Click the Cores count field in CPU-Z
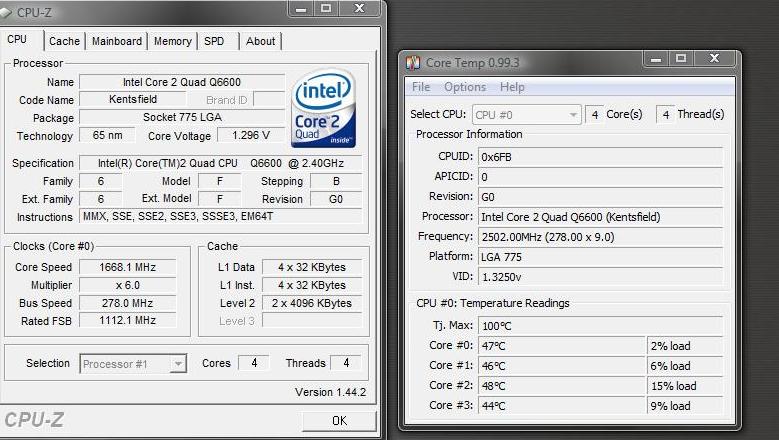 coord(254,363)
